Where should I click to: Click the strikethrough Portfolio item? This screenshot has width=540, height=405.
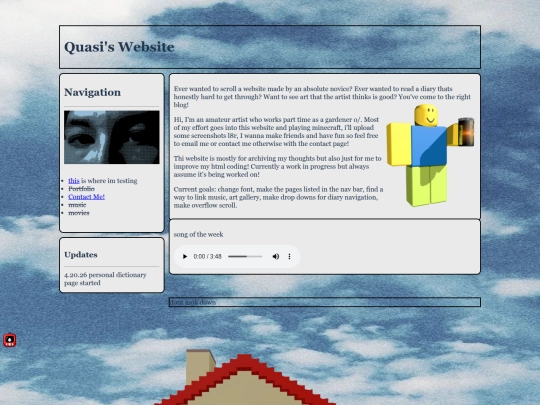81,189
